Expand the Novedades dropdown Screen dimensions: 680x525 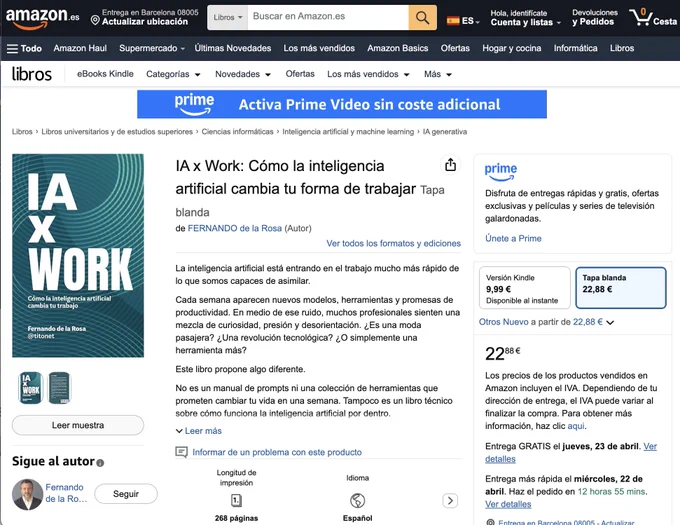[243, 74]
